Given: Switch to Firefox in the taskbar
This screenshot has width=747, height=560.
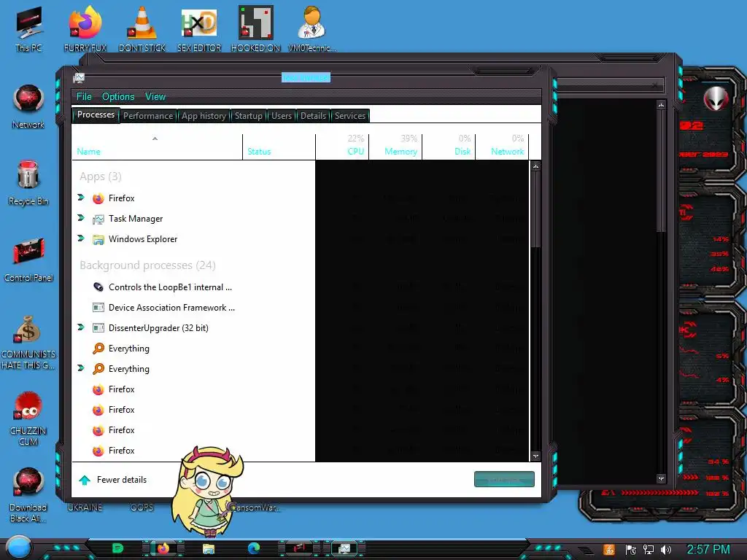Looking at the screenshot, I should tap(163, 548).
